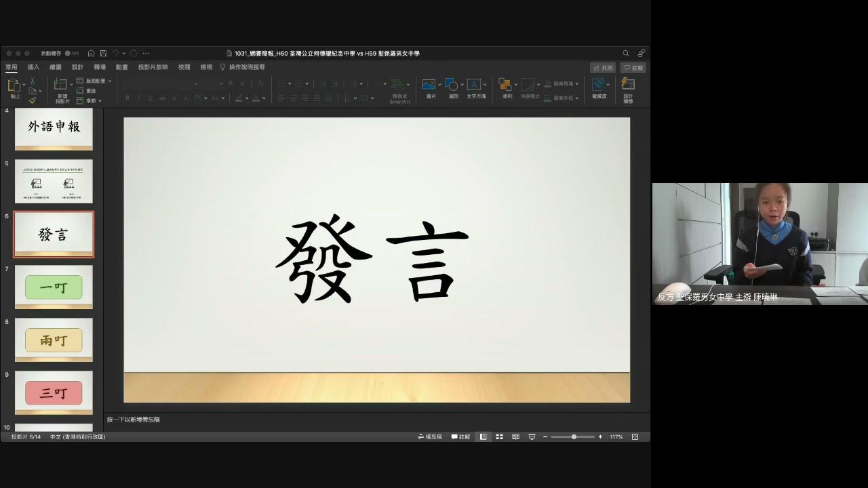Toggle AutoSave (自動儲存) switch
This screenshot has height=488, width=868.
point(72,53)
